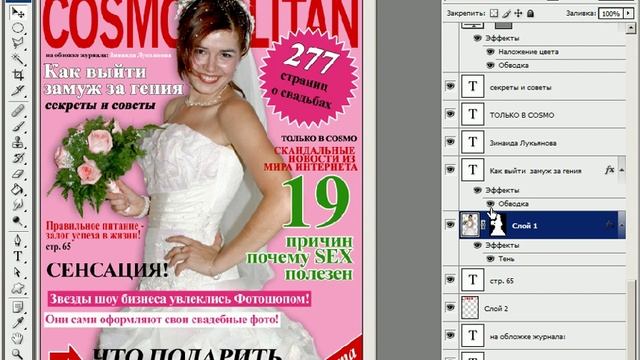
Task: Select the Crop tool
Action: (x=18, y=75)
